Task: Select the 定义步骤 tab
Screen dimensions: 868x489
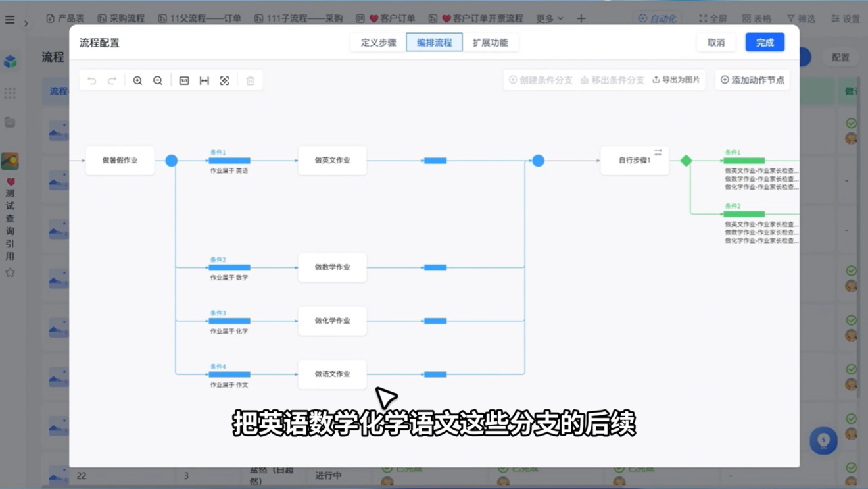Action: pyautogui.click(x=378, y=42)
